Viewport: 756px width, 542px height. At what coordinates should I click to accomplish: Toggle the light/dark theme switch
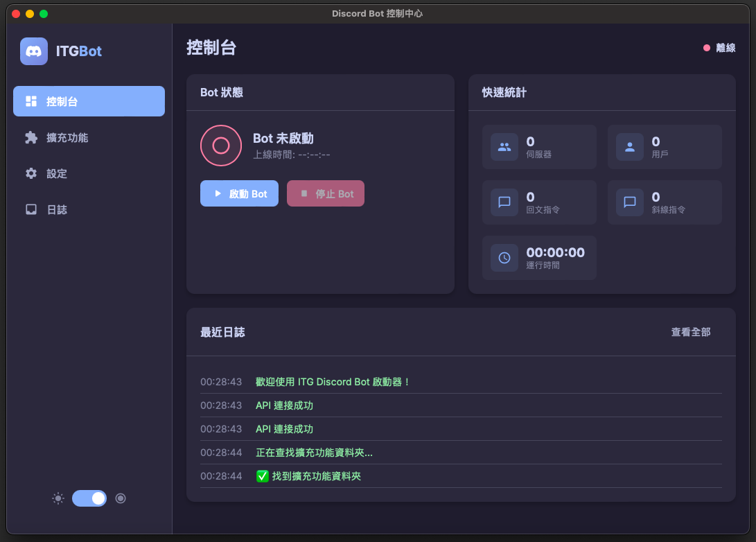click(89, 498)
